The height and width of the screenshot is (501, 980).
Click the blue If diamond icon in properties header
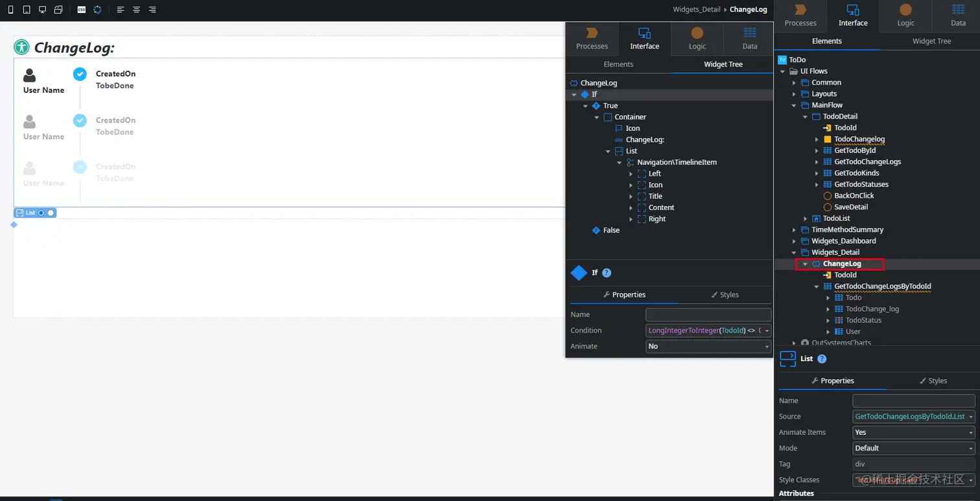[x=579, y=273]
